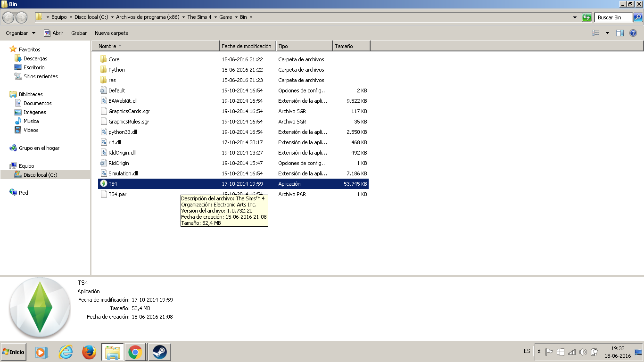Click Nueva carpeta in the toolbar
This screenshot has height=362, width=644.
point(111,33)
